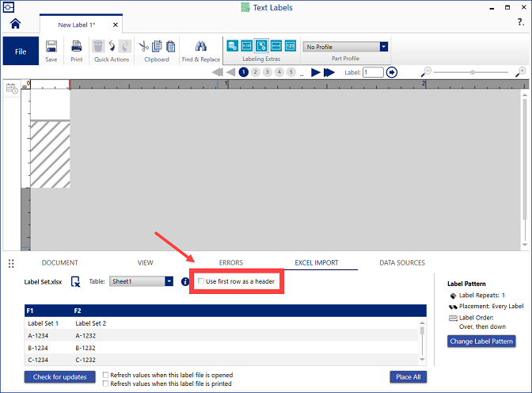Go to the next label with the right arrow
This screenshot has width=532, height=393.
click(x=316, y=72)
